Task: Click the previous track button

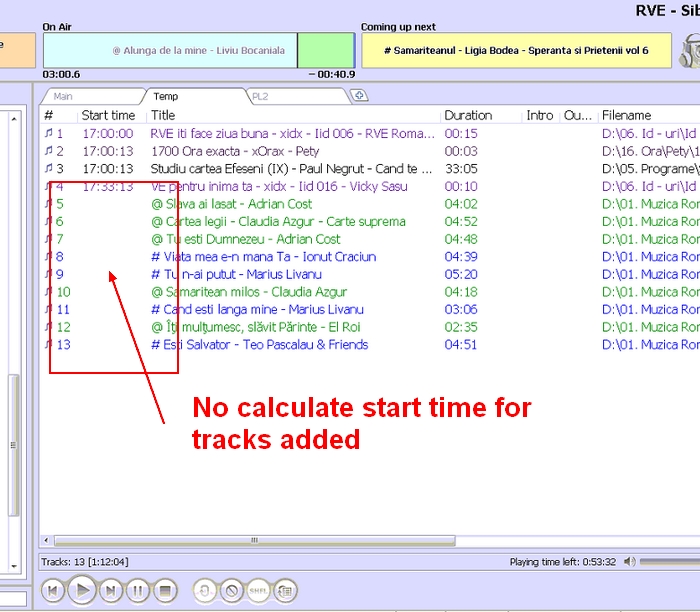Action: [54, 591]
